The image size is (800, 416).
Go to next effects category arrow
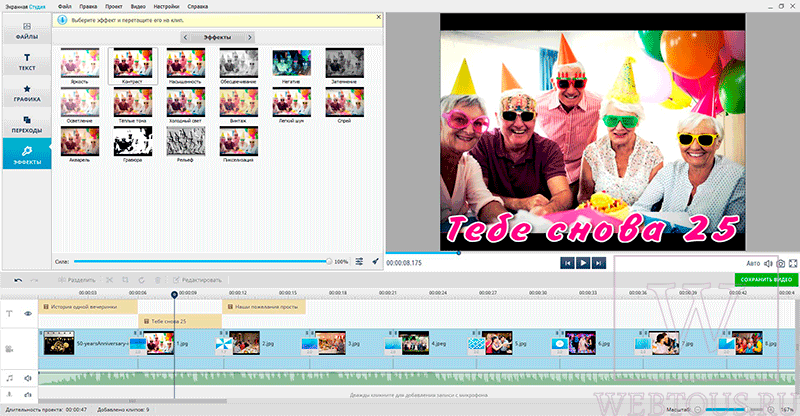tap(249, 37)
